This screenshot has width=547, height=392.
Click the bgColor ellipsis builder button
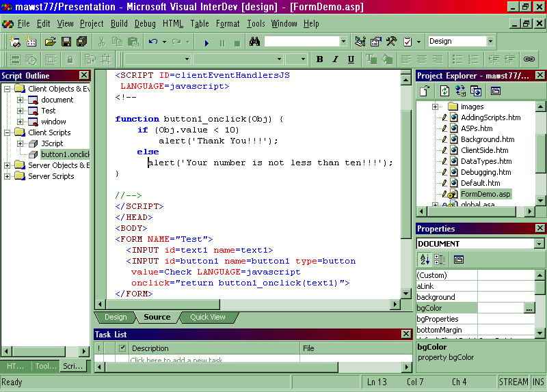pos(529,309)
